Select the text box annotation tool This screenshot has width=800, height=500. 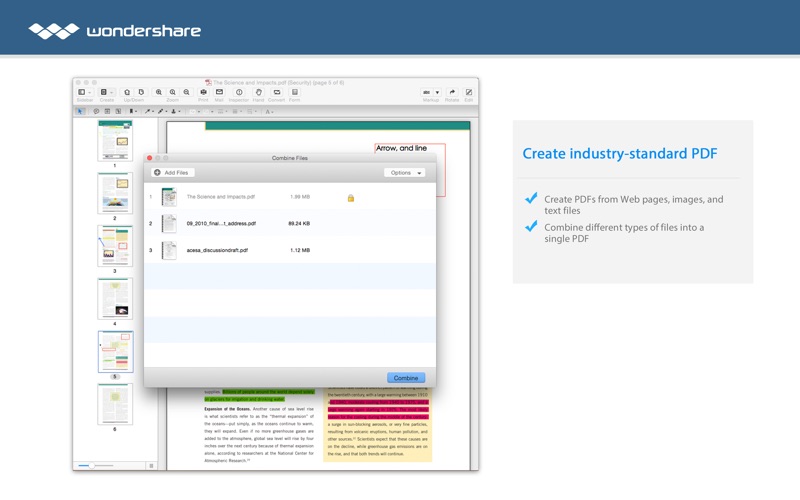point(107,111)
